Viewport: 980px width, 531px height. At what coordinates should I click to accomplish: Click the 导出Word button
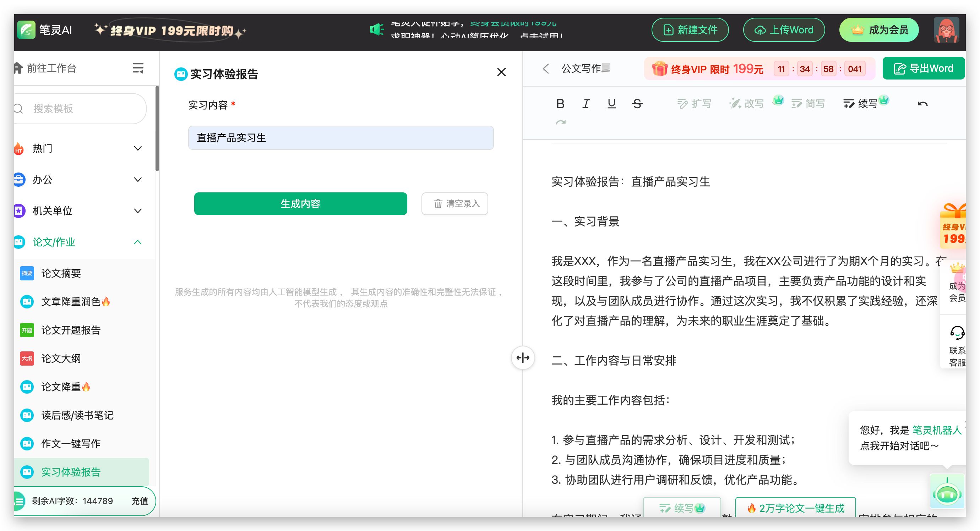click(923, 69)
